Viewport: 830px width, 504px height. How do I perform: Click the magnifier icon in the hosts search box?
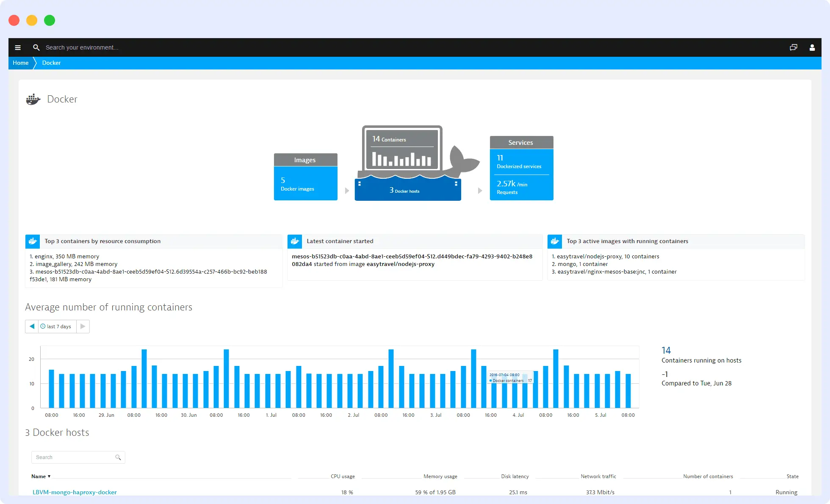[118, 457]
